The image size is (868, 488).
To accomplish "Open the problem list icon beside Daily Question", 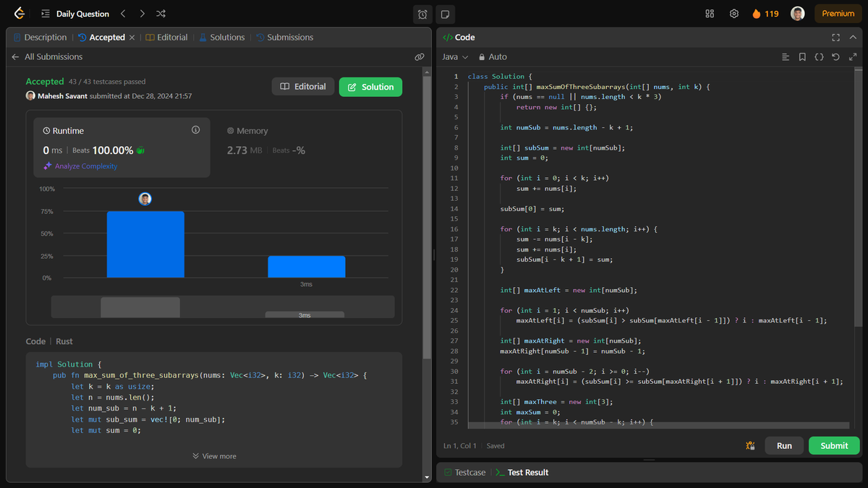I will pos(46,14).
